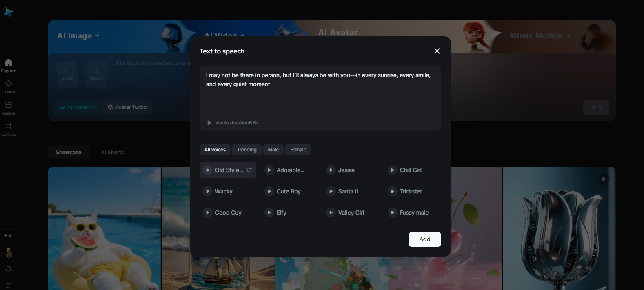Viewport: 644px width, 290px height.
Task: Play the Good Guy voice preview
Action: coord(208,213)
